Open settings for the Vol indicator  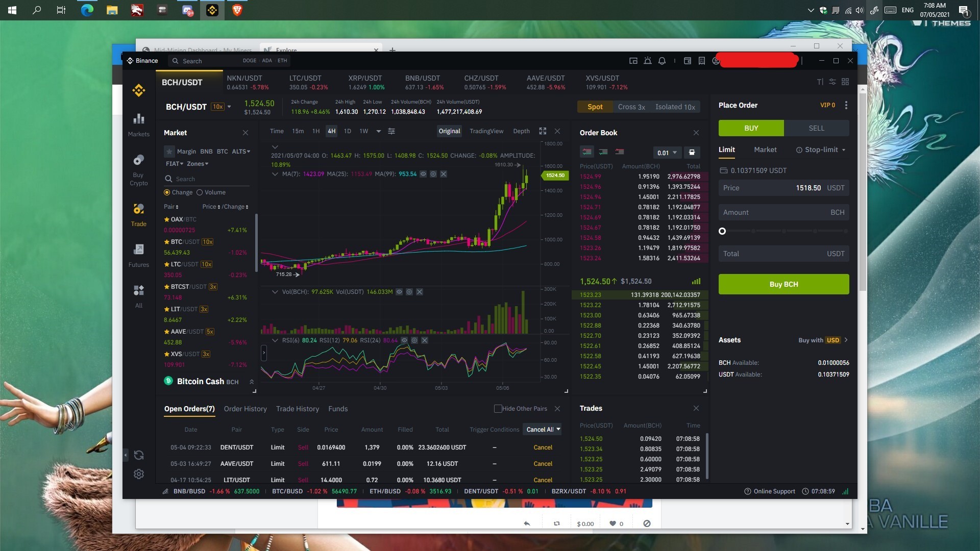pos(409,292)
